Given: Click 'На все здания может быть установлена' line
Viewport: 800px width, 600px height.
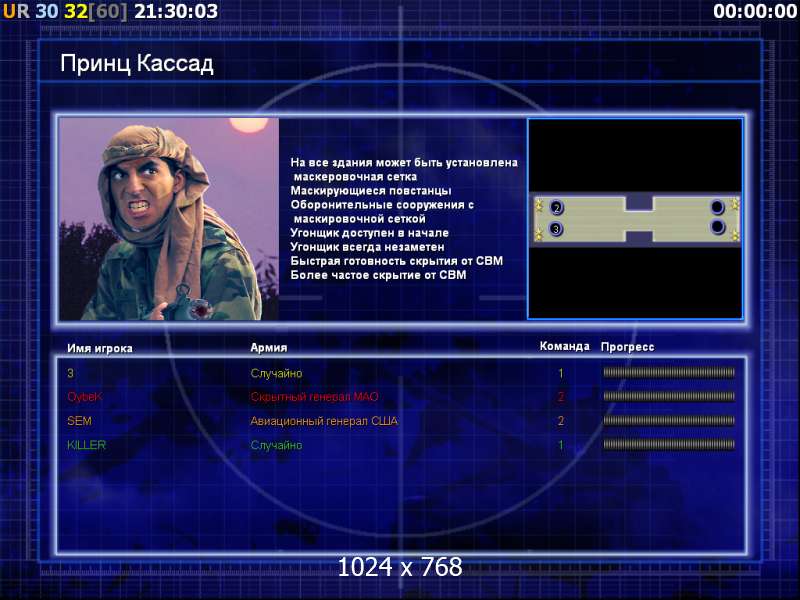Looking at the screenshot, I should (404, 162).
